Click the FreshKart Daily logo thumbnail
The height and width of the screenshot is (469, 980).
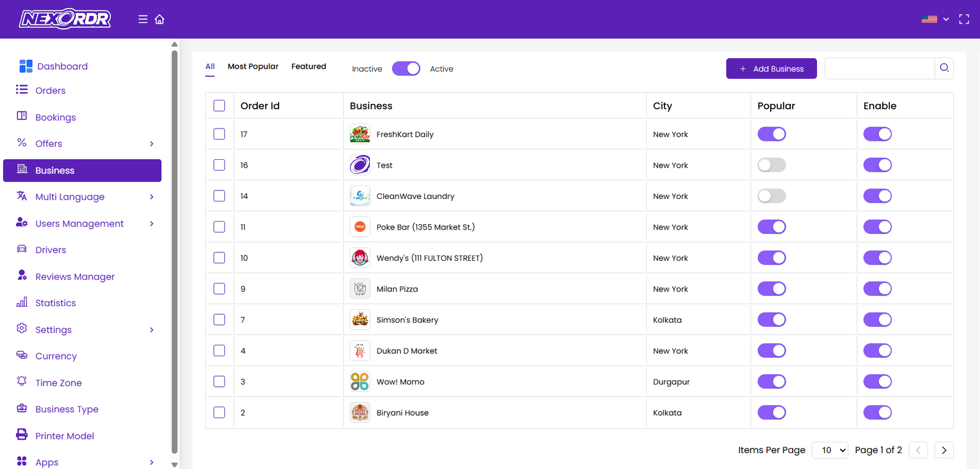360,133
